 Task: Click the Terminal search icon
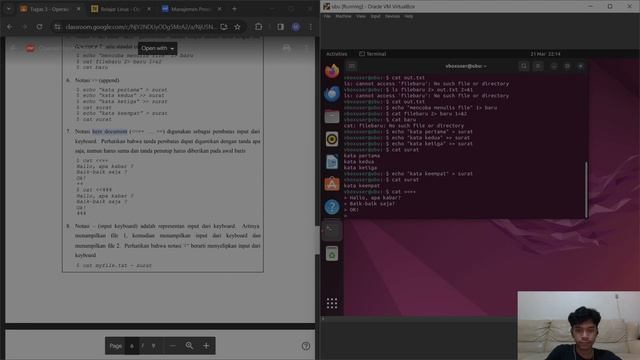click(x=524, y=66)
